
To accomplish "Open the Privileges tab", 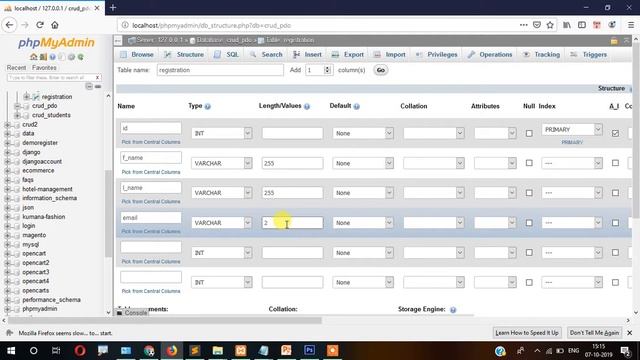I will (436, 55).
